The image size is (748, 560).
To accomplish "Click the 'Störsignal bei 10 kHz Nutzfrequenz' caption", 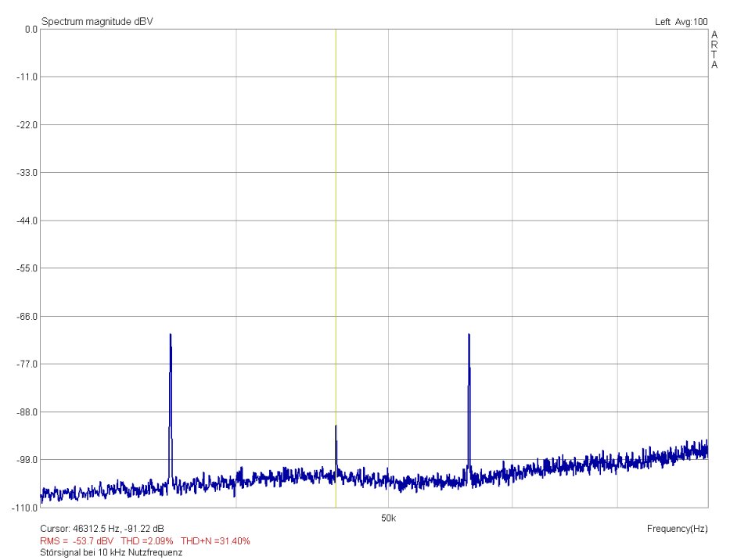I will 111,552.
